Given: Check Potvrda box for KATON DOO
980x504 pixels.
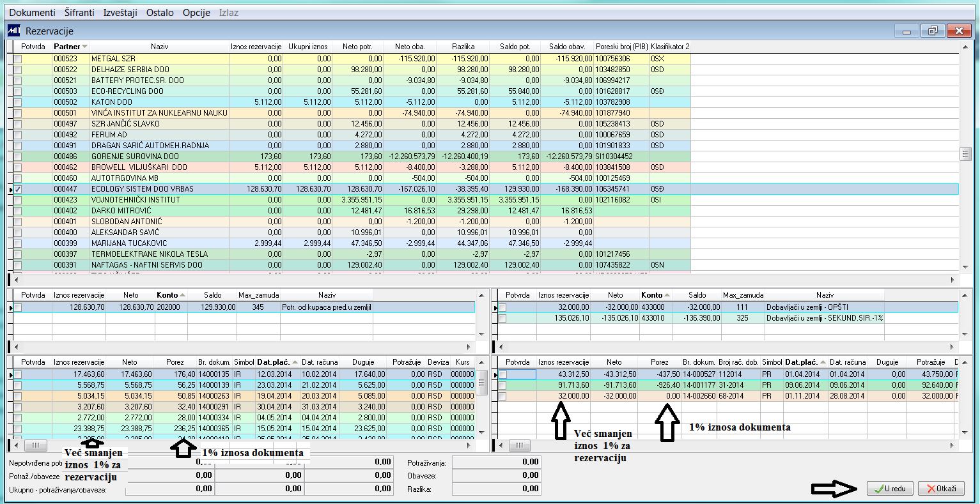Looking at the screenshot, I should [18, 102].
